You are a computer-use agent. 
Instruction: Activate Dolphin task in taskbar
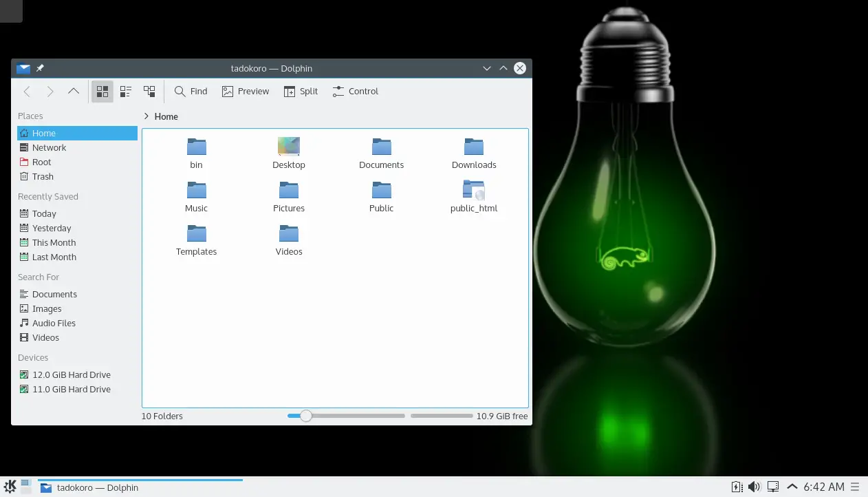coord(140,487)
